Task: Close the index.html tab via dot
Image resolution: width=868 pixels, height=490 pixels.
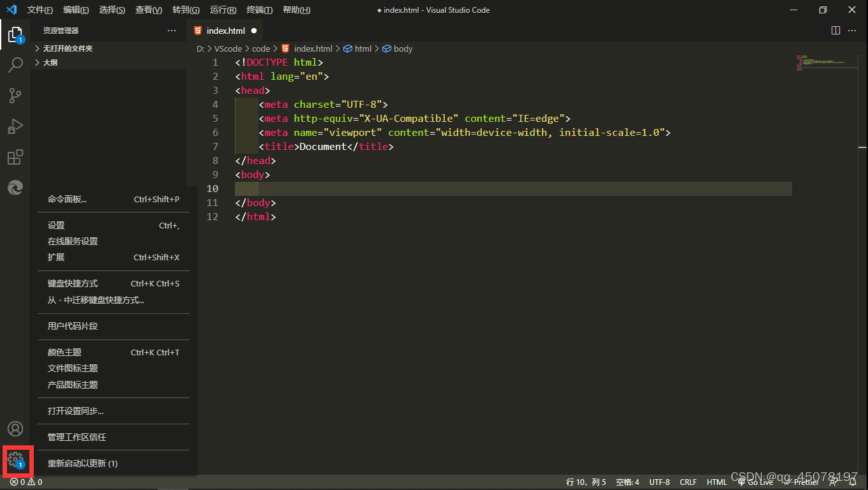Action: [254, 31]
